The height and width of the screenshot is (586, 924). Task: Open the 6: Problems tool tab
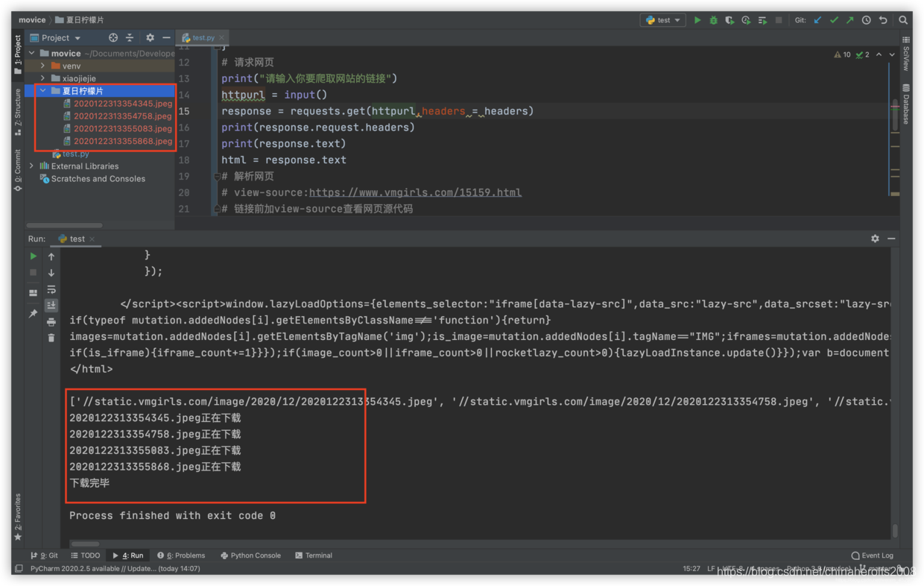point(181,555)
